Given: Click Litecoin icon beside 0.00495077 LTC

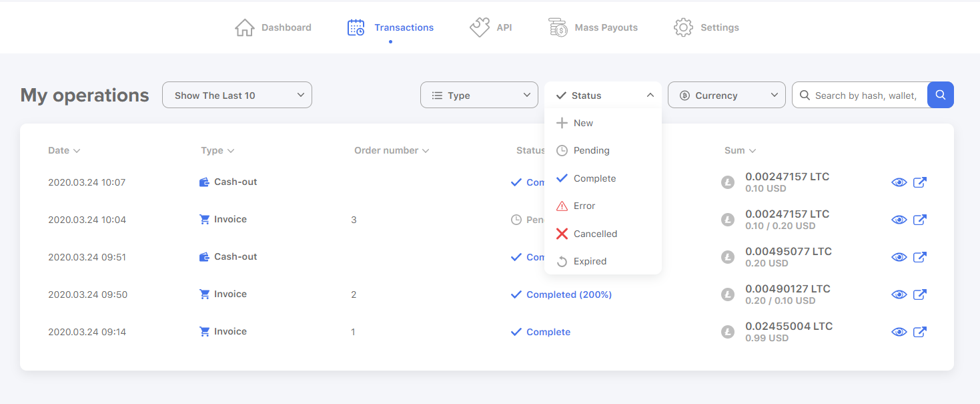Looking at the screenshot, I should tap(728, 257).
